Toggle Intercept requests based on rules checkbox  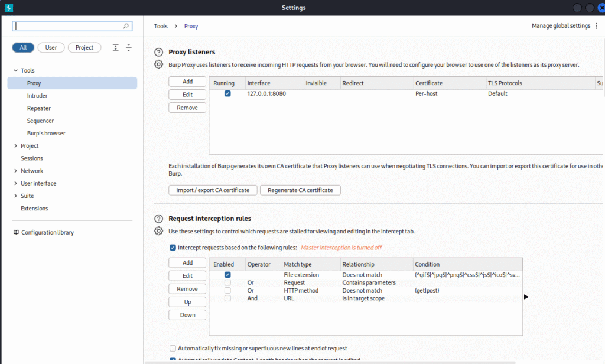pyautogui.click(x=173, y=248)
